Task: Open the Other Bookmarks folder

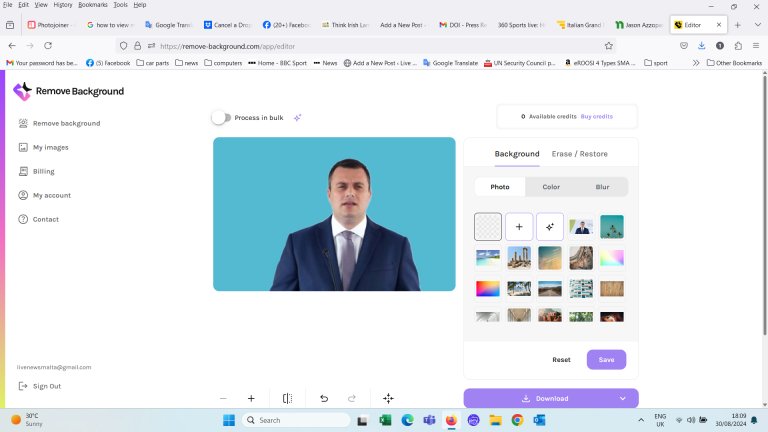Action: [734, 63]
